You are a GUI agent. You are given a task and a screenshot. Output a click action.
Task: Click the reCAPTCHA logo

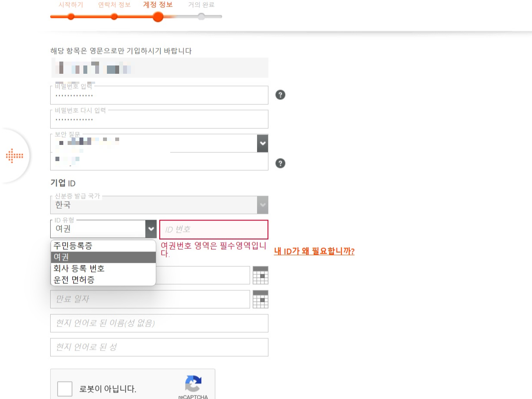point(193,384)
